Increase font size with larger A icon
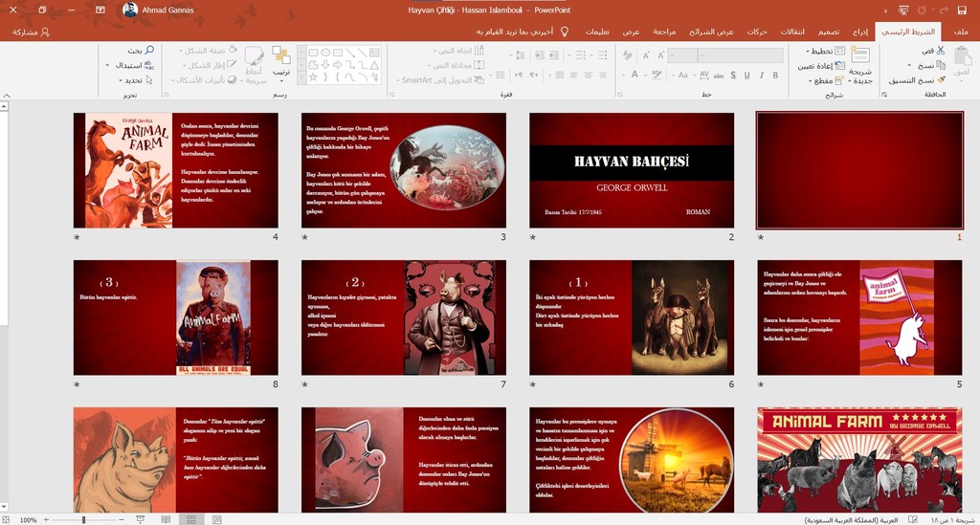 [x=660, y=55]
